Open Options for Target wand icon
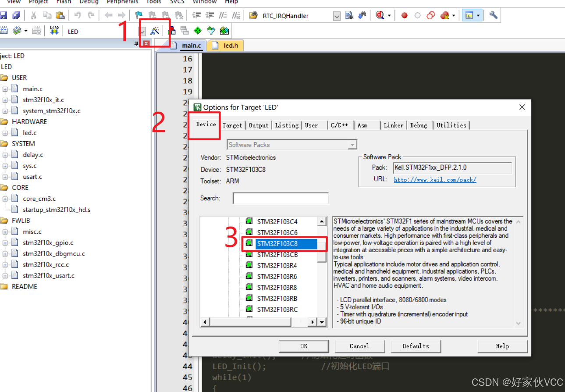 point(155,31)
